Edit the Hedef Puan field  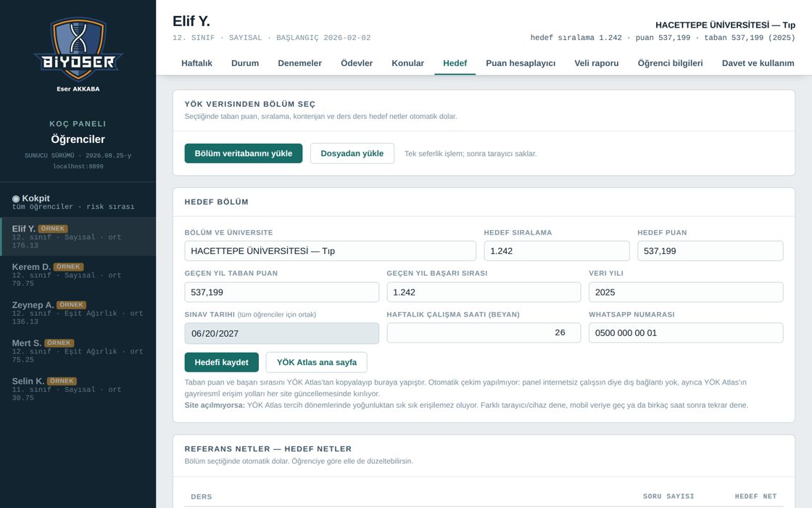(x=710, y=251)
